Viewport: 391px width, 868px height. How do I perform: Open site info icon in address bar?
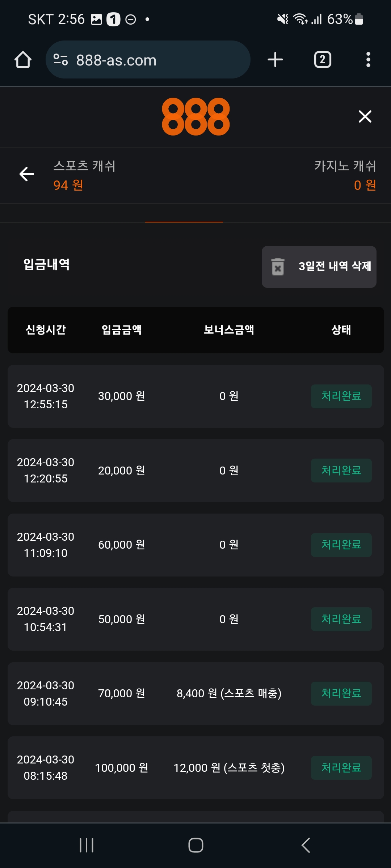pyautogui.click(x=60, y=60)
